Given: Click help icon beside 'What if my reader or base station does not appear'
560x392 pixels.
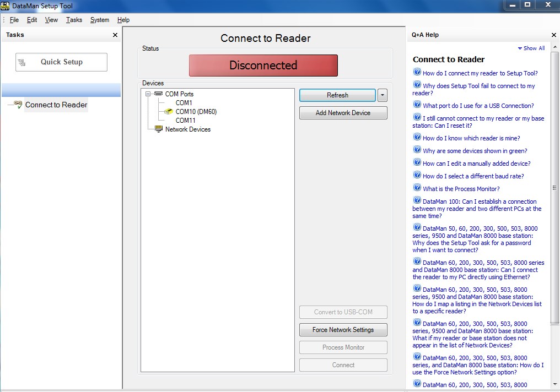Looking at the screenshot, I should pyautogui.click(x=417, y=322).
